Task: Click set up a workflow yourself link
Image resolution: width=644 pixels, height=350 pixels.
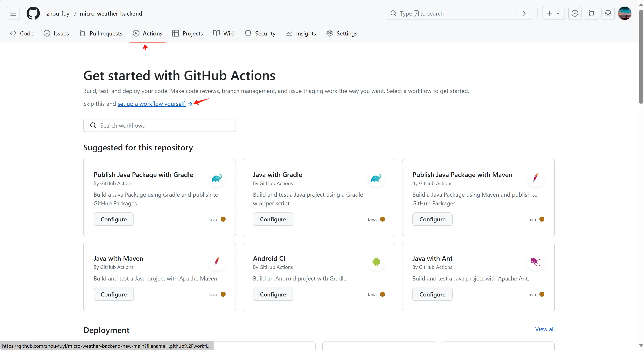Action: [151, 104]
